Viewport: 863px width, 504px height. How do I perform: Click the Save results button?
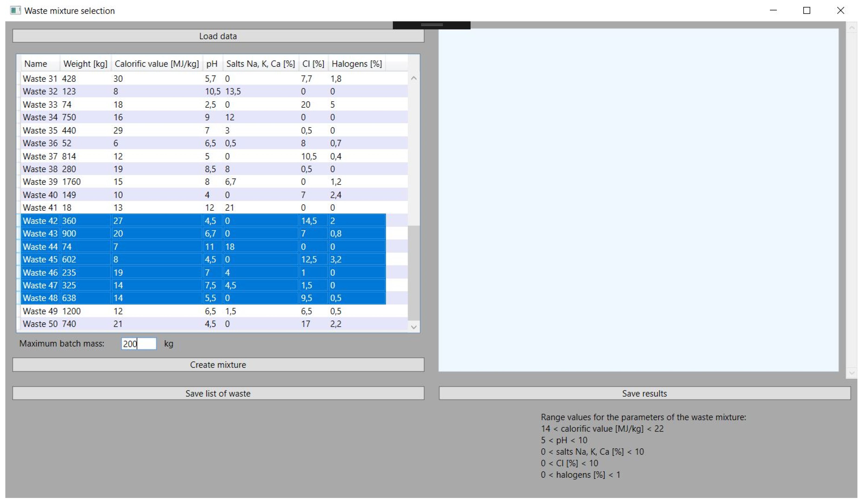644,393
